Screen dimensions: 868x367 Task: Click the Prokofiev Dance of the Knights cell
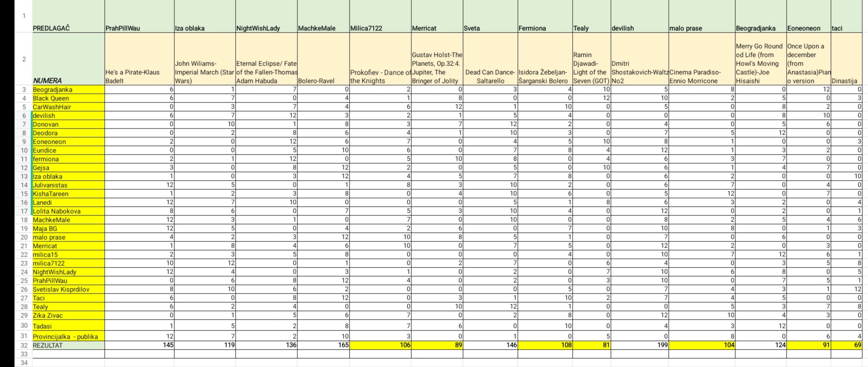[381, 59]
